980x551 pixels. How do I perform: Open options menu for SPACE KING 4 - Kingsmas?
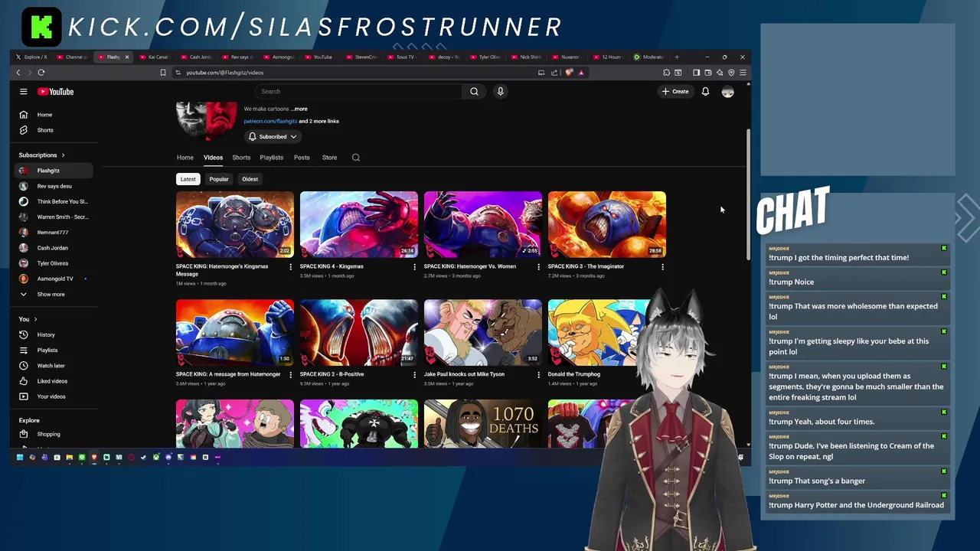(x=414, y=267)
